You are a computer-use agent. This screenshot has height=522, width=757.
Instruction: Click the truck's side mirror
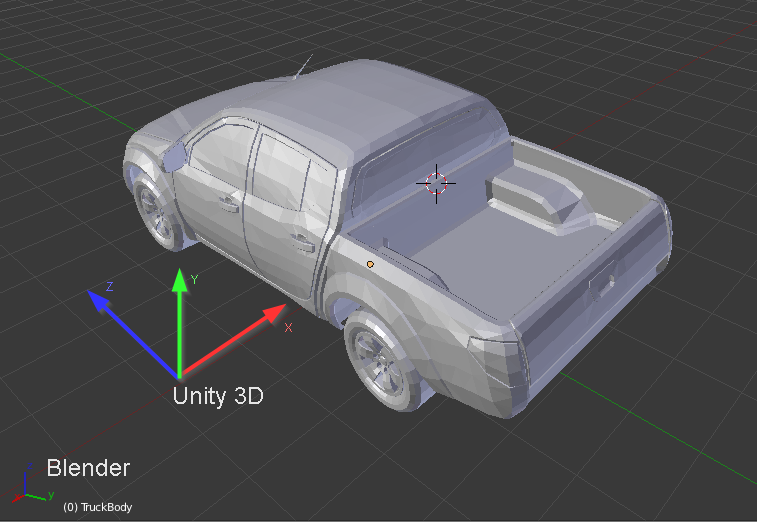tap(174, 156)
